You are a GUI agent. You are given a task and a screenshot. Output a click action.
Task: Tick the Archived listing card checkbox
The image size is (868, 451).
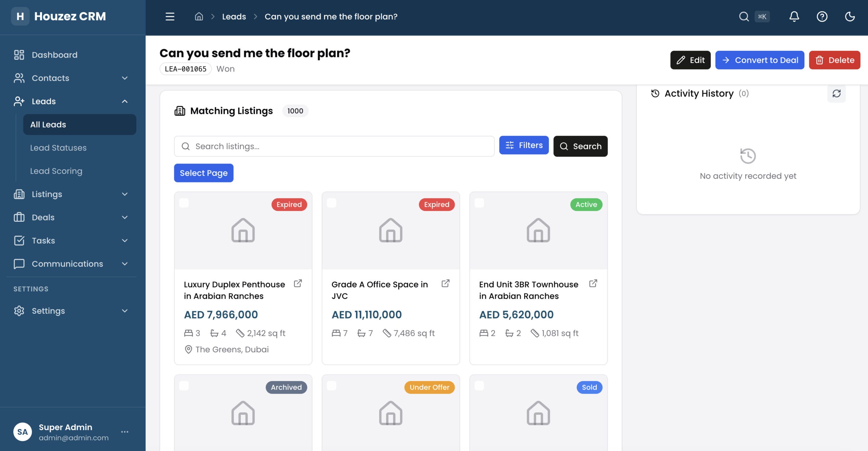184,386
